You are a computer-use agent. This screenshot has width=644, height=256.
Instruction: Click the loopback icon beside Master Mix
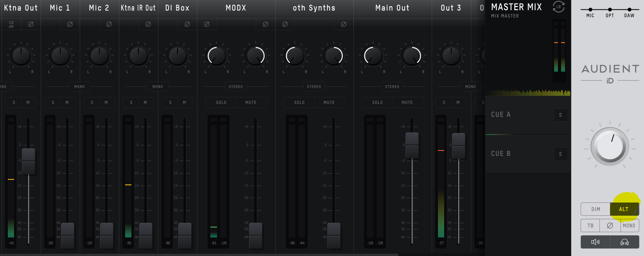[558, 7]
